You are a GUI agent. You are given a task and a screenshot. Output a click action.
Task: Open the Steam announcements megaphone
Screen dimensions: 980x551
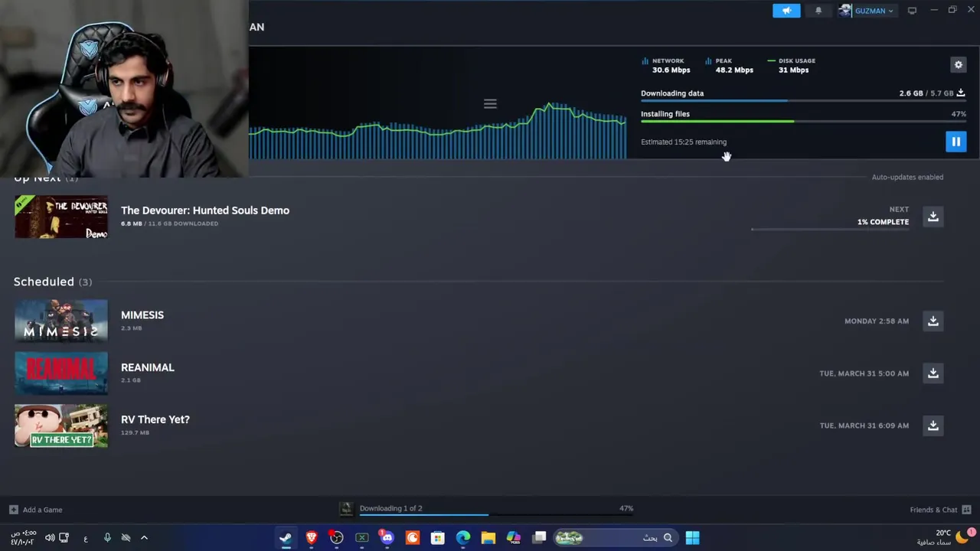(x=786, y=11)
